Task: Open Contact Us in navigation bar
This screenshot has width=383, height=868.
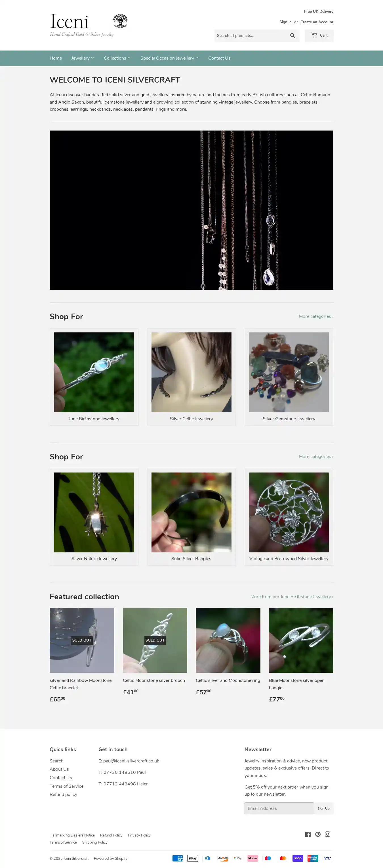Action: (219, 58)
